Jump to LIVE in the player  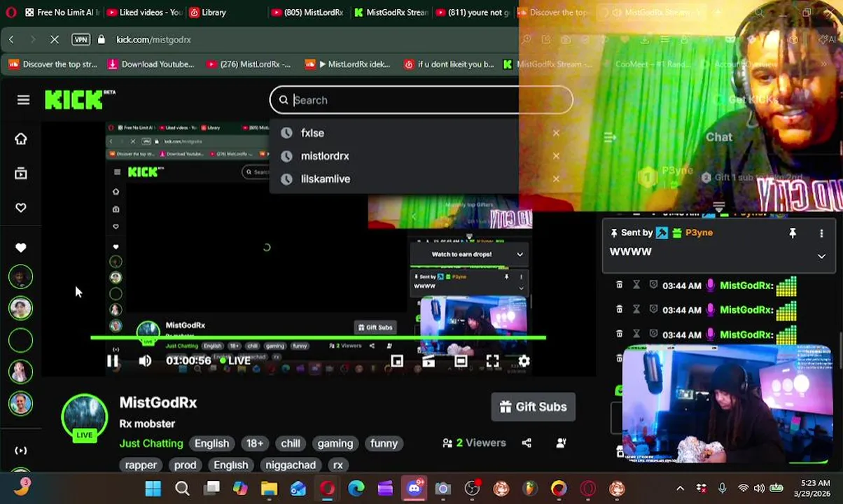tap(235, 361)
